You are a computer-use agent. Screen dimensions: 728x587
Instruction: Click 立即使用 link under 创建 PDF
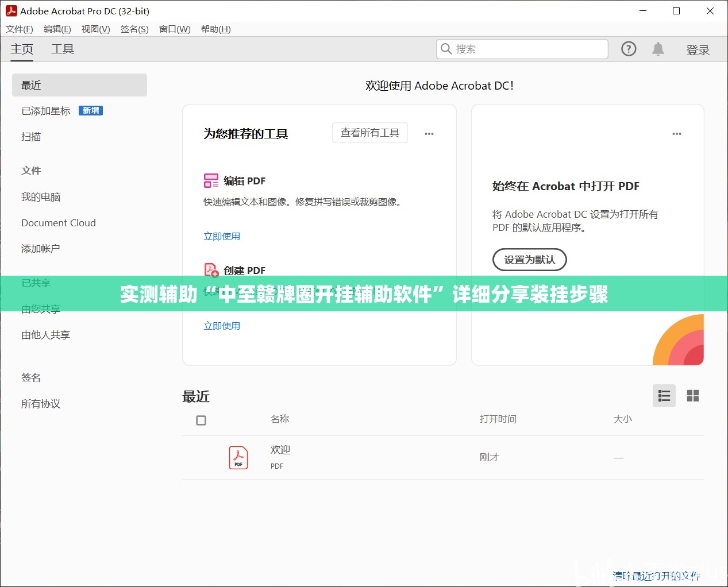(x=222, y=326)
